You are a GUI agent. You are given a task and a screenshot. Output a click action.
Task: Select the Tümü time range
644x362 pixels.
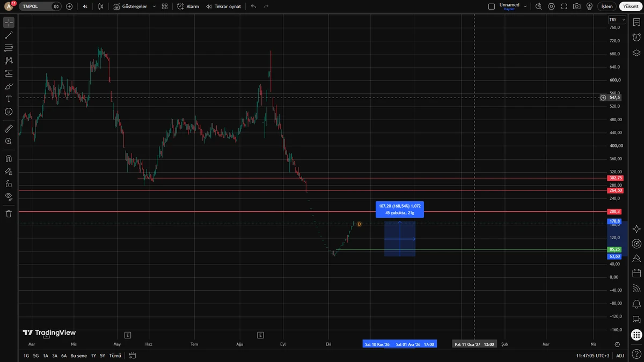tap(115, 356)
